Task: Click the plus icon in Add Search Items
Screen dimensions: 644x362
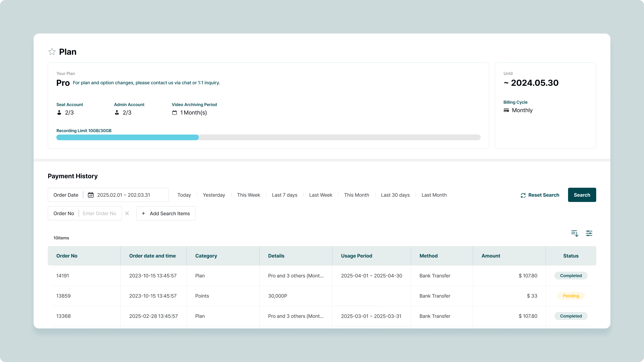Action: pos(143,213)
